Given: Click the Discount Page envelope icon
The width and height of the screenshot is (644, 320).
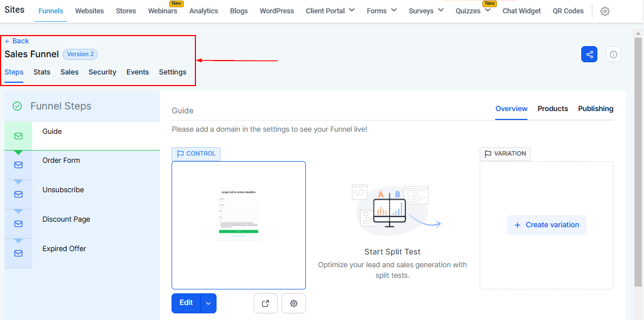Looking at the screenshot, I should click(18, 224).
